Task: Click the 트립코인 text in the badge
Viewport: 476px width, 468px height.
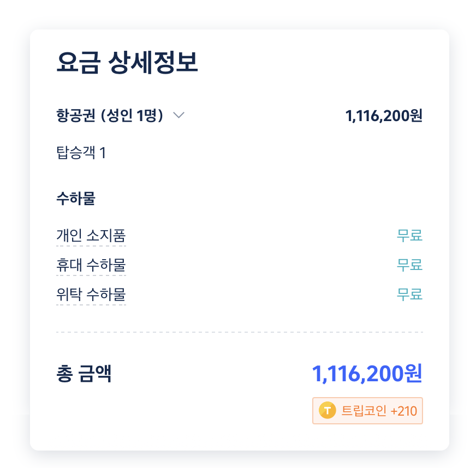Action: 364,411
